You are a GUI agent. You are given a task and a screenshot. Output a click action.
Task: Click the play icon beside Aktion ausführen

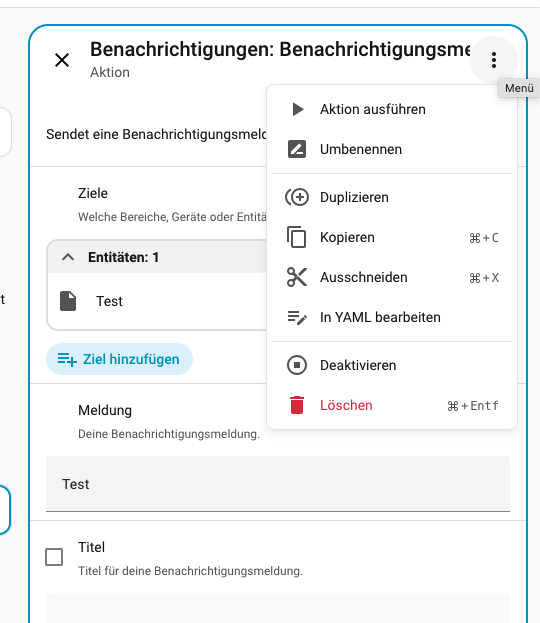[298, 109]
